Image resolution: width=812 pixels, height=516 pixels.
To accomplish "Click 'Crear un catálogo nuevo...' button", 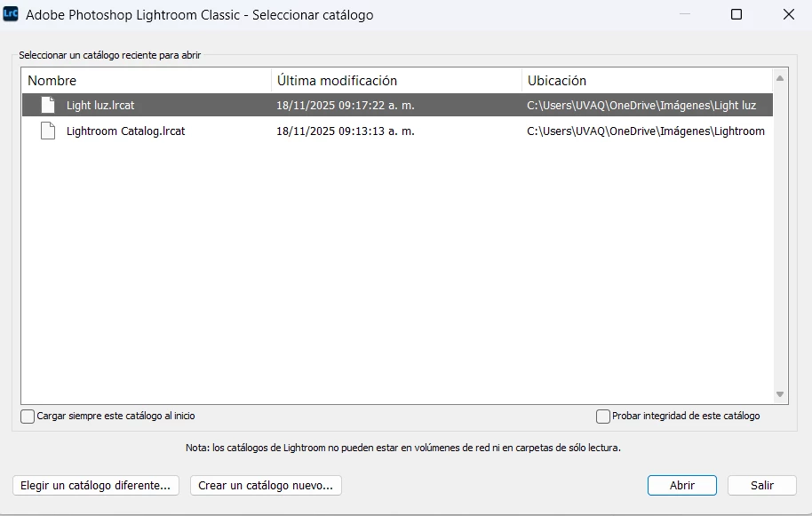I will 266,486.
